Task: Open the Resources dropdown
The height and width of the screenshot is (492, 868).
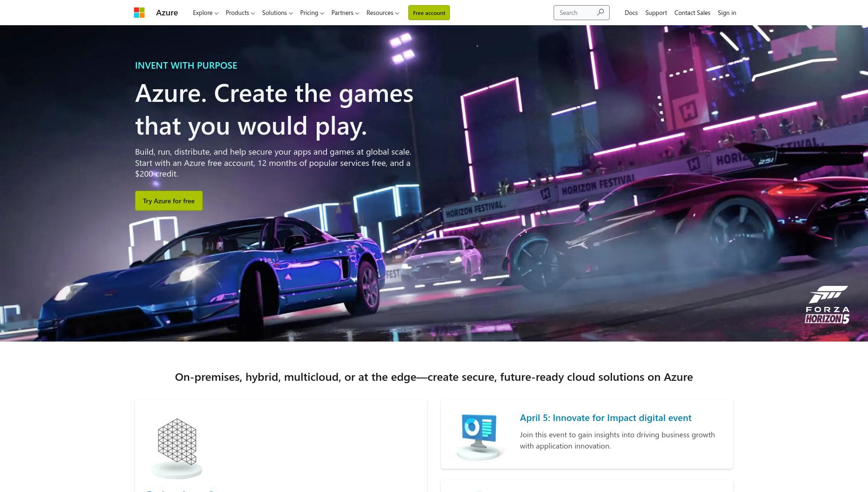Action: click(x=383, y=13)
